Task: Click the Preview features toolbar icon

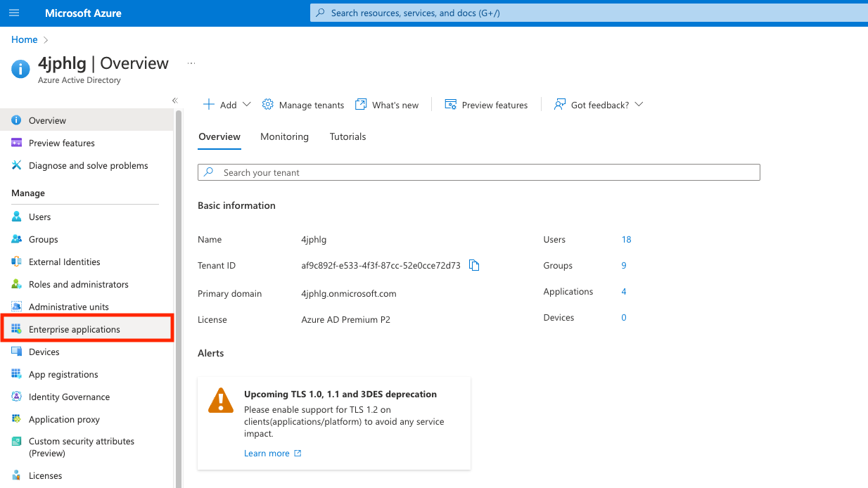Action: tap(451, 104)
